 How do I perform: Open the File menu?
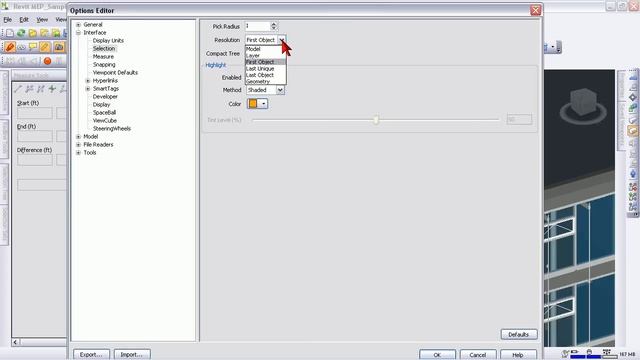7,20
